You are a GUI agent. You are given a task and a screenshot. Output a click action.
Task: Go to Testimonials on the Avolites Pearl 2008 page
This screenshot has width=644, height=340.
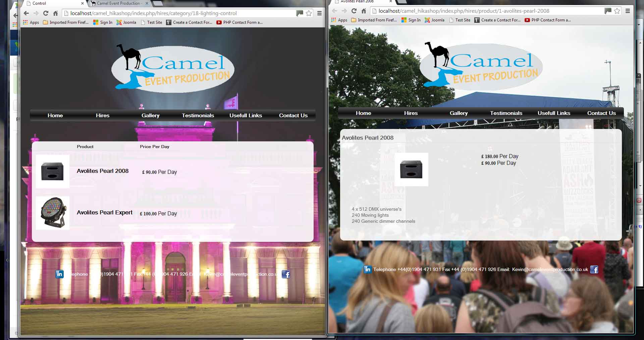(506, 113)
